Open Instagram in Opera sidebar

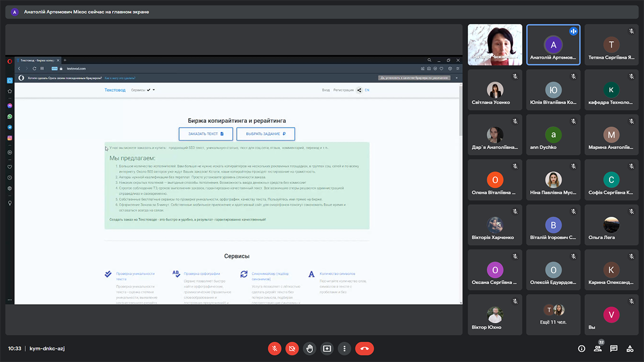10,138
